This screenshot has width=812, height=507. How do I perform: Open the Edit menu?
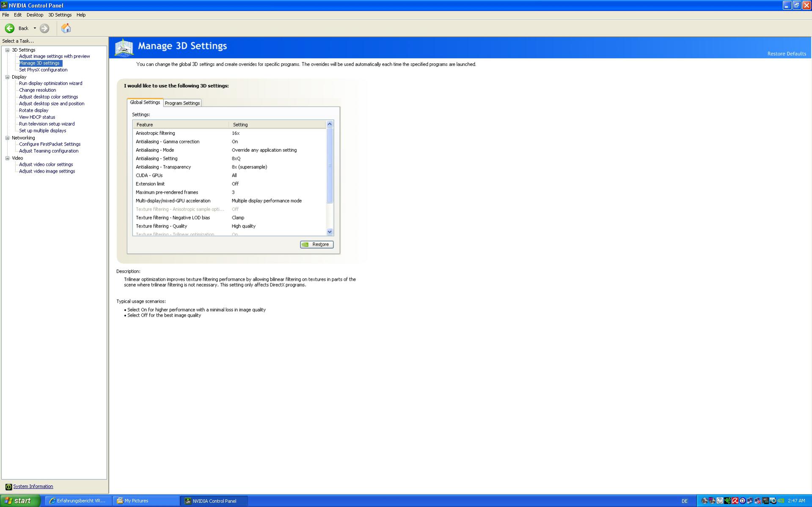point(17,15)
